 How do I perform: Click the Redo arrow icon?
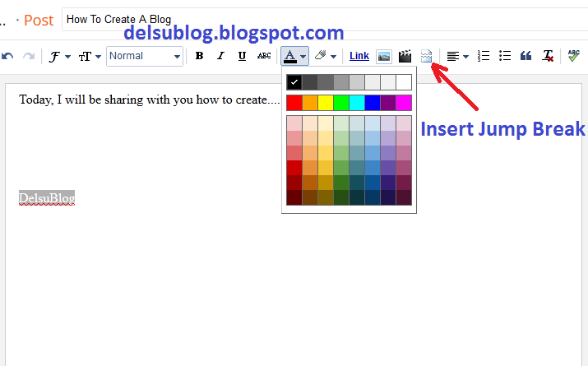coord(29,56)
